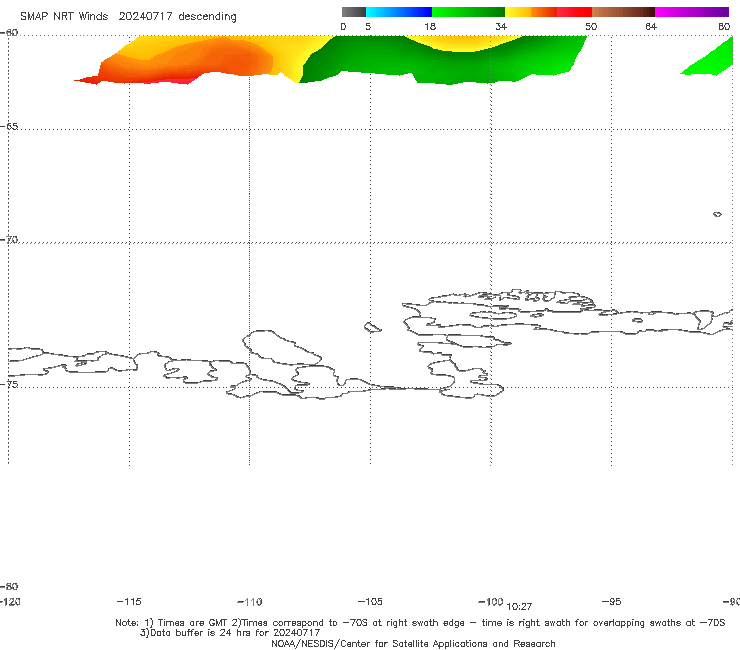This screenshot has width=740, height=650.
Task: Click the longitude label '-120'
Action: pos(10,602)
